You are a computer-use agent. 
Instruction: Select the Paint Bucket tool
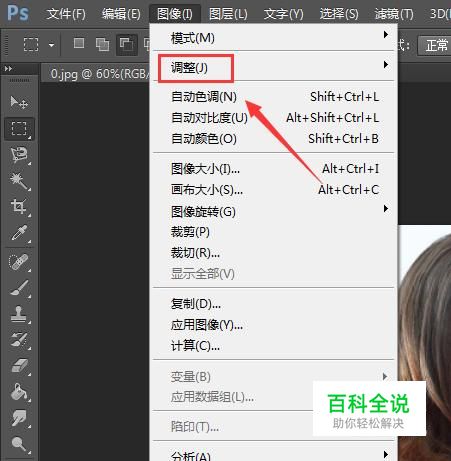pyautogui.click(x=19, y=392)
